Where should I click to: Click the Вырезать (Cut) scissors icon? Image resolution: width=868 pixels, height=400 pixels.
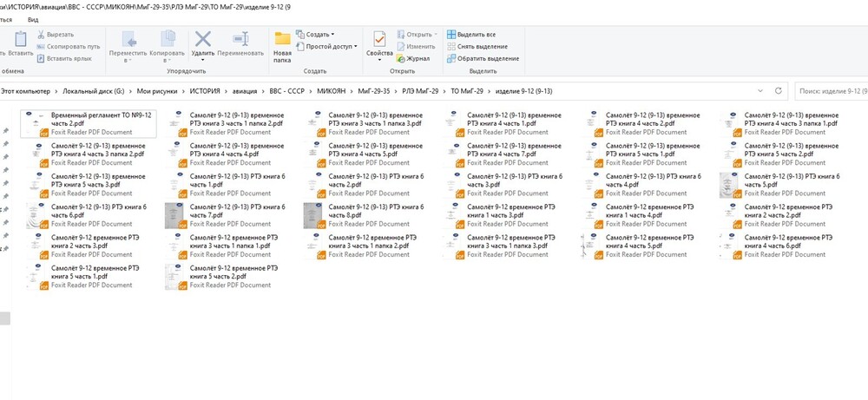point(41,35)
